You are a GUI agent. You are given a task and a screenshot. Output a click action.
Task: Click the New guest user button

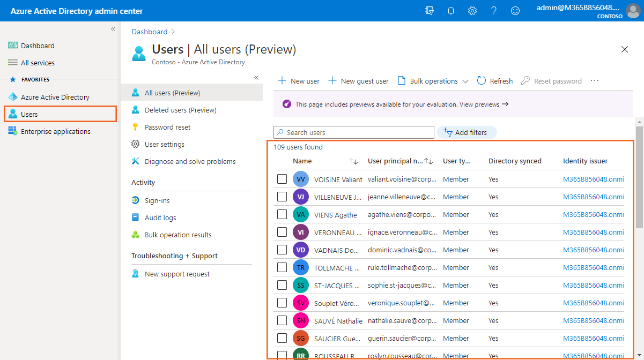click(x=358, y=81)
